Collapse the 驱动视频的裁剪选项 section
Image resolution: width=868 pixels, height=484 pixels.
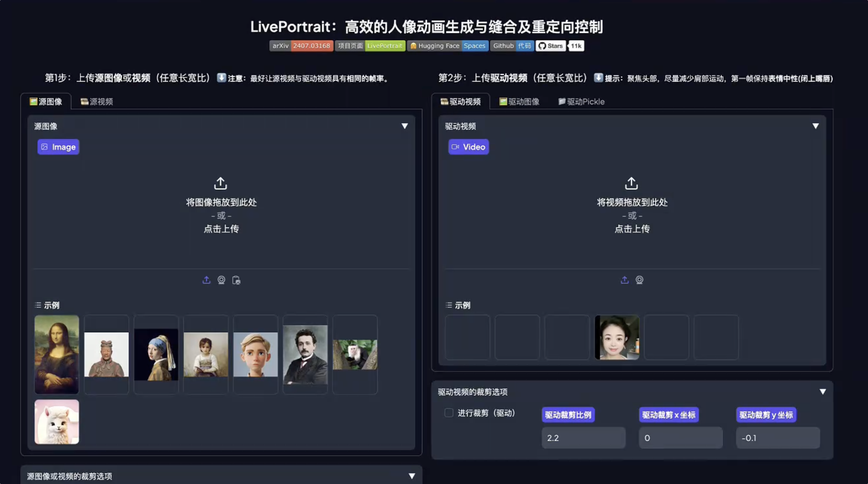coord(822,391)
